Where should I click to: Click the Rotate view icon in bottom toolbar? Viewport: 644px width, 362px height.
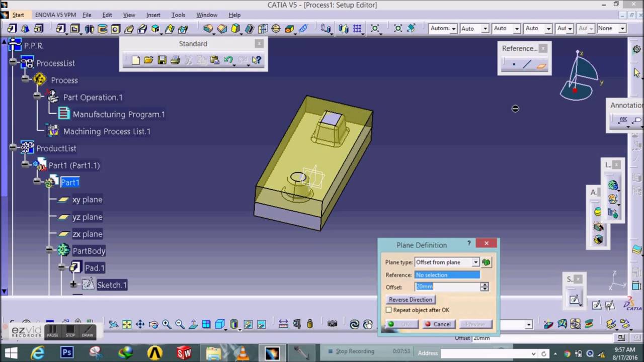(153, 324)
